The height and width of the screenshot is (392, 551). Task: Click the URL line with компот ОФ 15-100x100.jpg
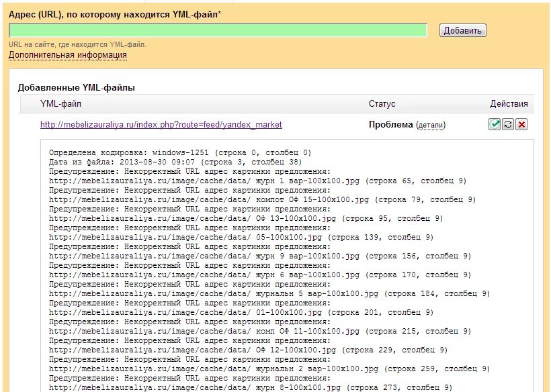coord(263,199)
